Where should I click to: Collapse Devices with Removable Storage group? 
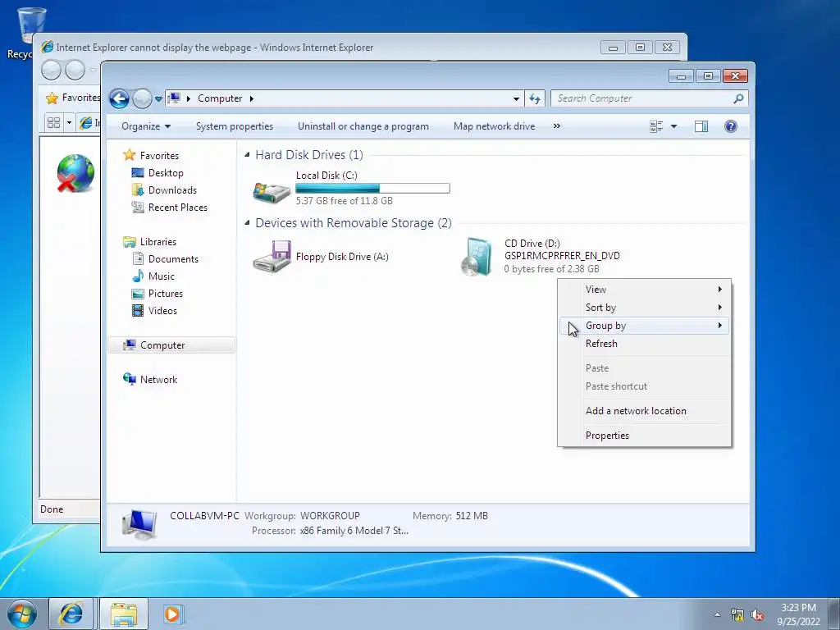(x=247, y=223)
